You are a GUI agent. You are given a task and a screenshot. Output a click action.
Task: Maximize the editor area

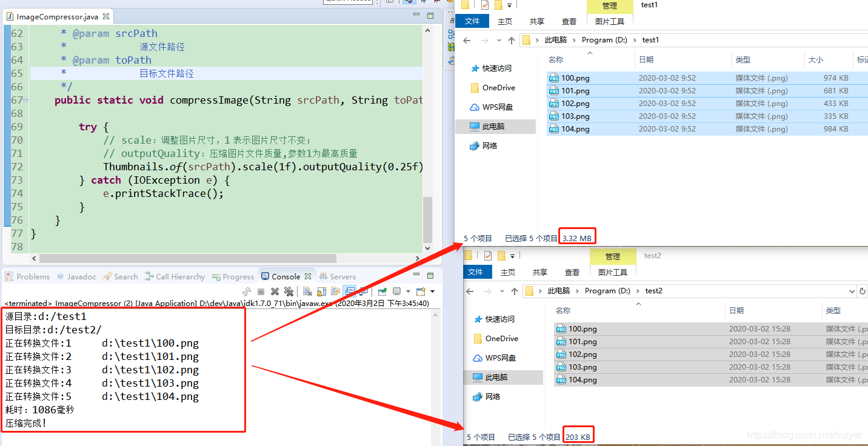click(430, 15)
